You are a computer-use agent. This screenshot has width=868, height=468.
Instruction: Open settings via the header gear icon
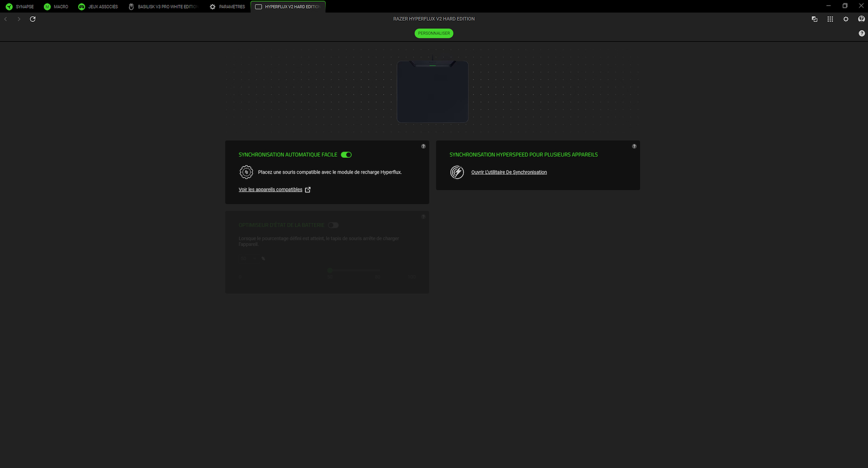[846, 19]
